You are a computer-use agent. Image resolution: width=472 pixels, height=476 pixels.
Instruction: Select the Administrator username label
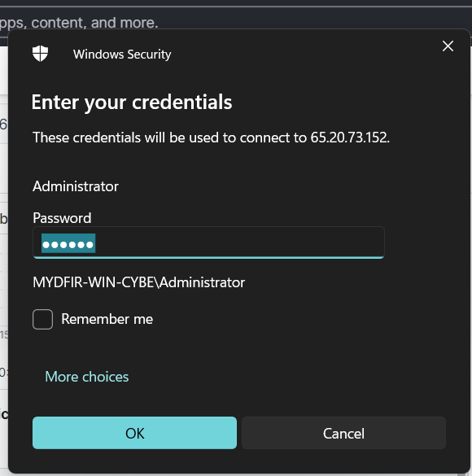[x=76, y=186]
